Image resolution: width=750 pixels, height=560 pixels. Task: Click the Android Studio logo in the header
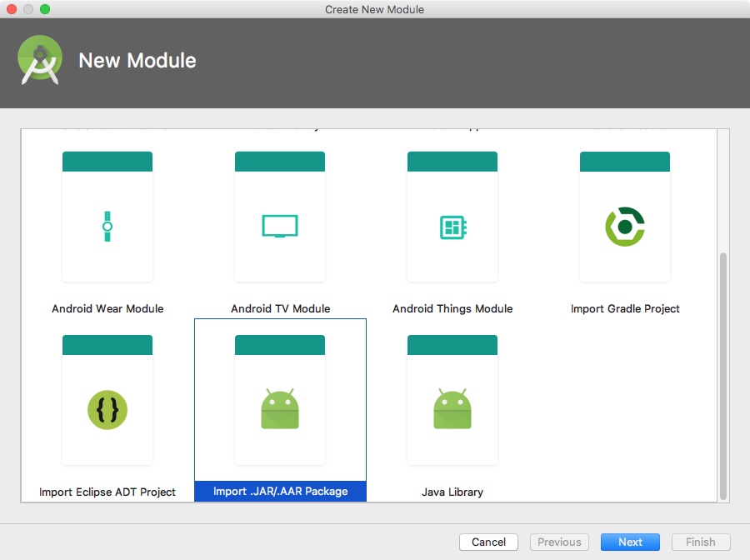(40, 60)
